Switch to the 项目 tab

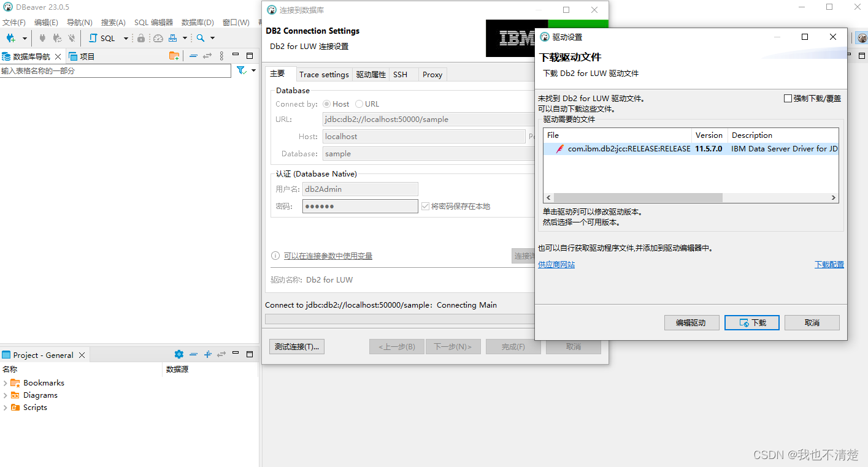(x=82, y=56)
